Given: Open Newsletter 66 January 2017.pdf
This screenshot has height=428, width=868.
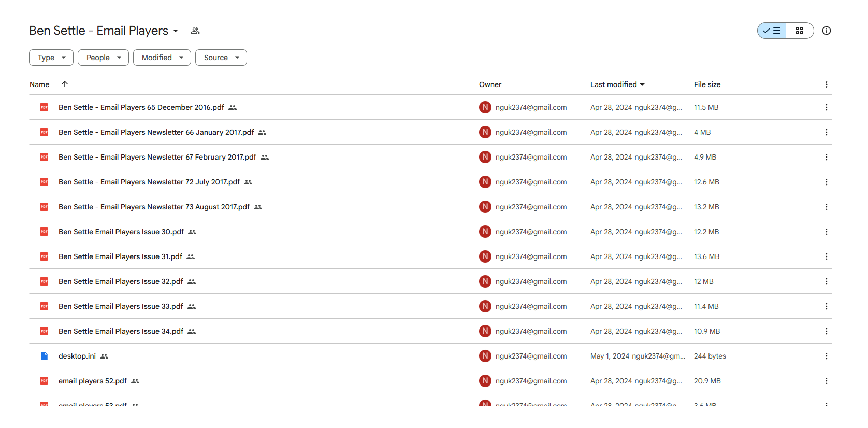Looking at the screenshot, I should coord(156,132).
